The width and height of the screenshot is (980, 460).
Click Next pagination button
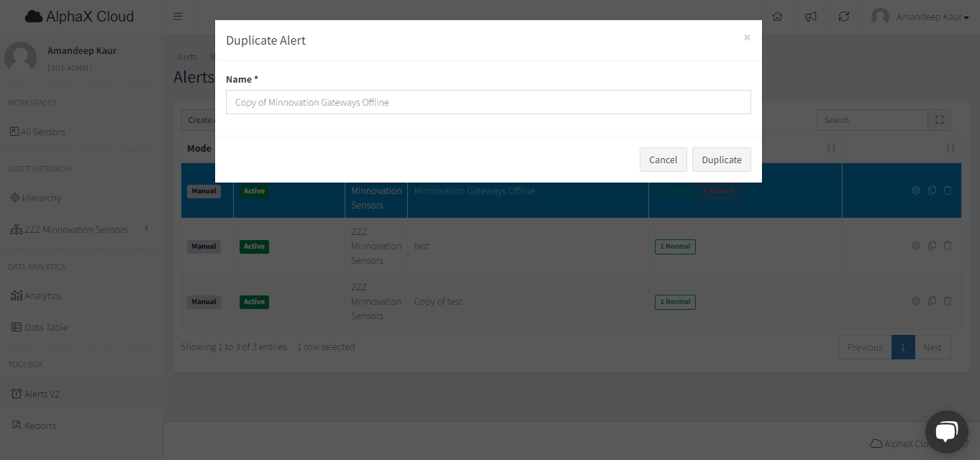point(933,347)
